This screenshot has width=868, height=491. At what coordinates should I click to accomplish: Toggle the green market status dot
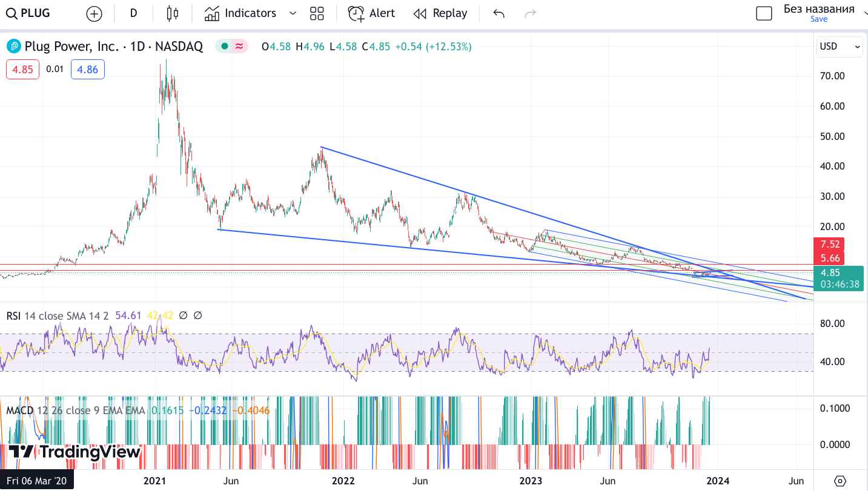225,46
